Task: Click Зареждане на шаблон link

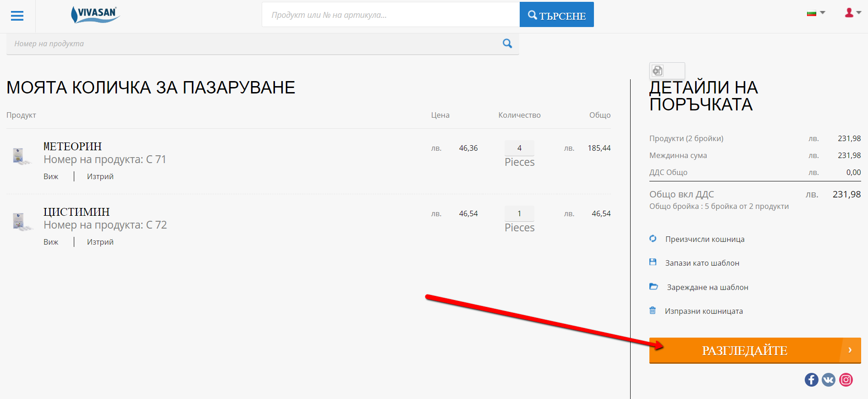Action: pos(708,287)
